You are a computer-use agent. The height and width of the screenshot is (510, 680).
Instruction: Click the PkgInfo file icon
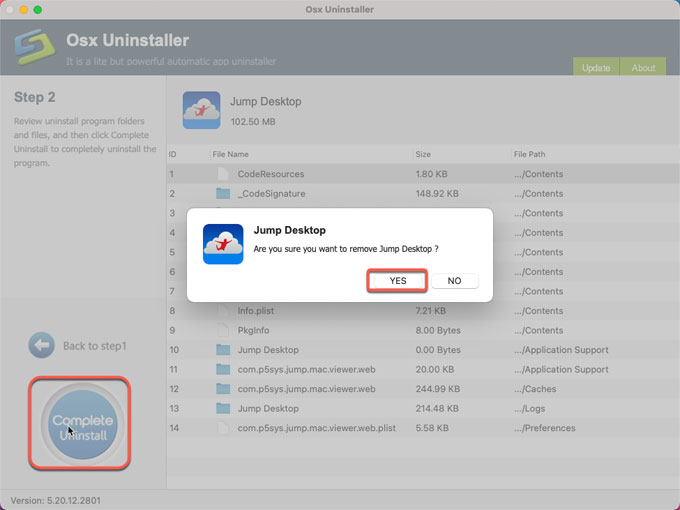[223, 331]
